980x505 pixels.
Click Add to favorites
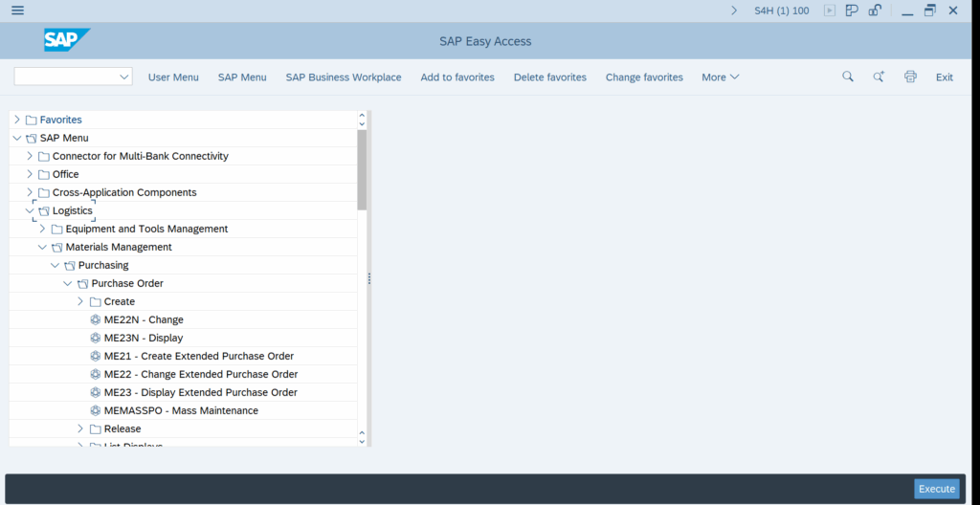click(x=457, y=77)
